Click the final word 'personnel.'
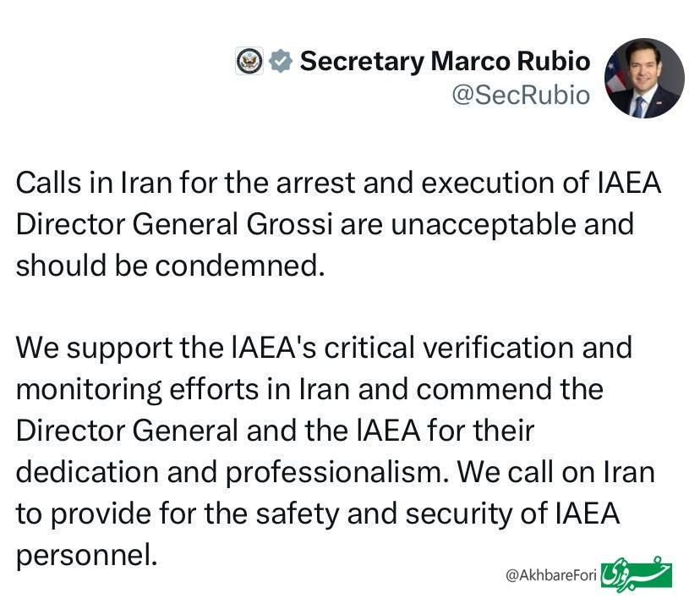This screenshot has width=700, height=604. 87,555
